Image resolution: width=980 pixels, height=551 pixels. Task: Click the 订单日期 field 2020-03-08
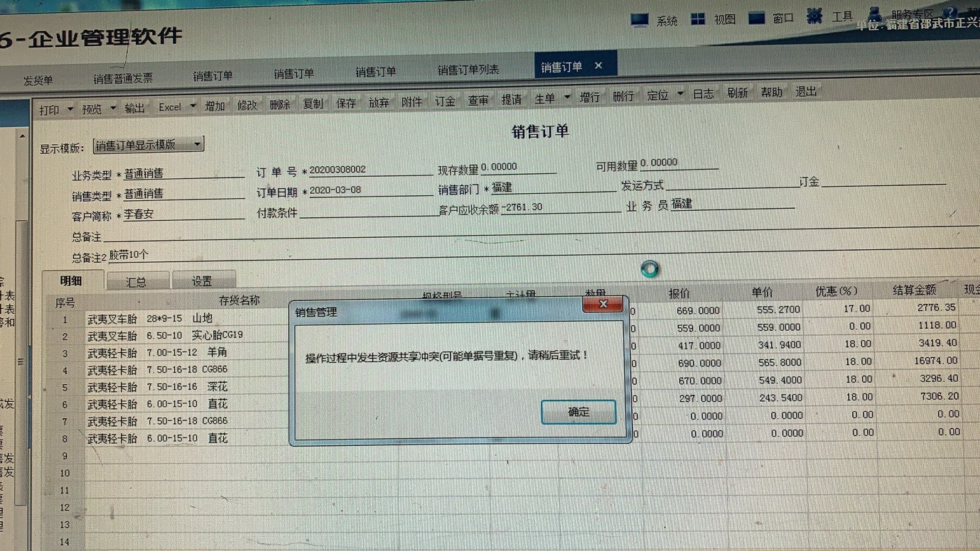click(370, 190)
